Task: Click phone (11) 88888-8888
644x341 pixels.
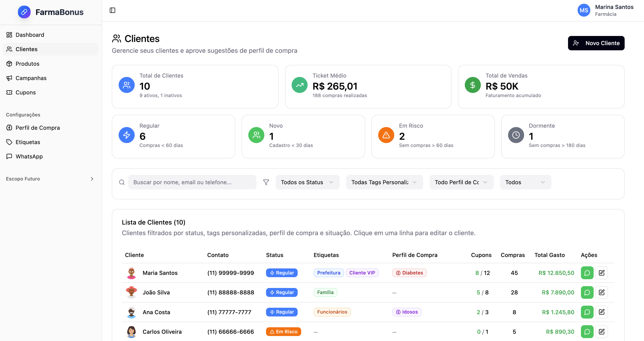Action: click(230, 293)
